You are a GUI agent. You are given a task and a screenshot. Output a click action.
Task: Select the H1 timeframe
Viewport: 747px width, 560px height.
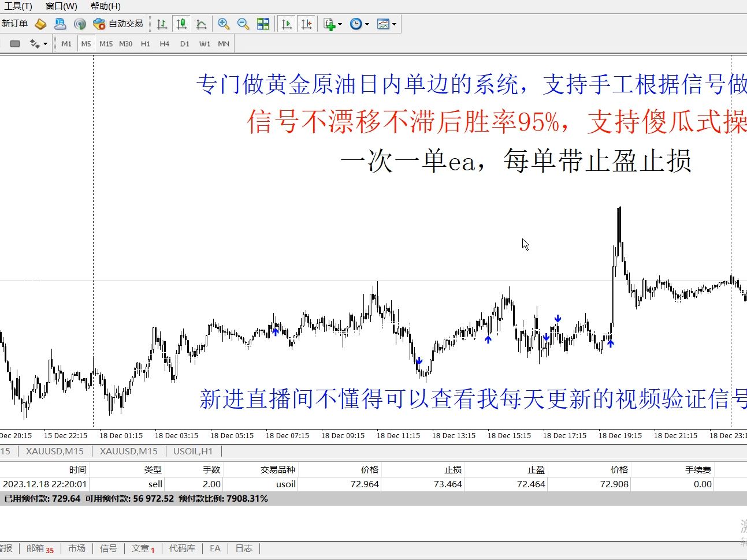click(146, 44)
